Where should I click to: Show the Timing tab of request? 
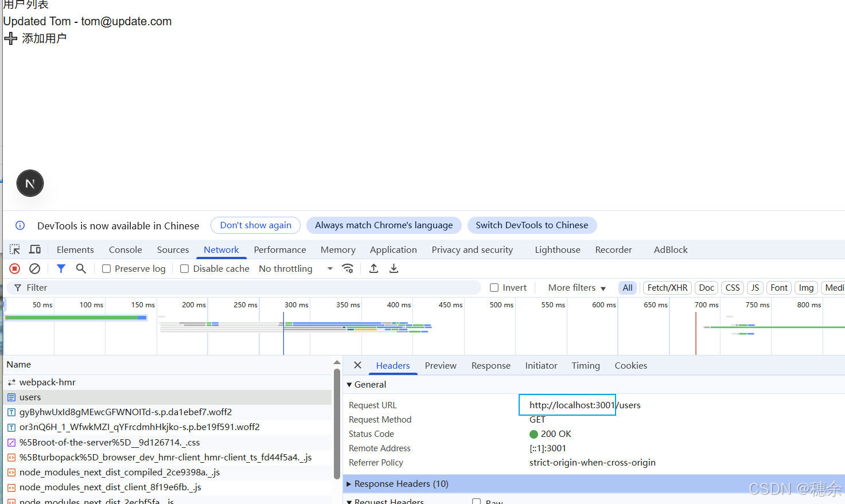point(586,365)
